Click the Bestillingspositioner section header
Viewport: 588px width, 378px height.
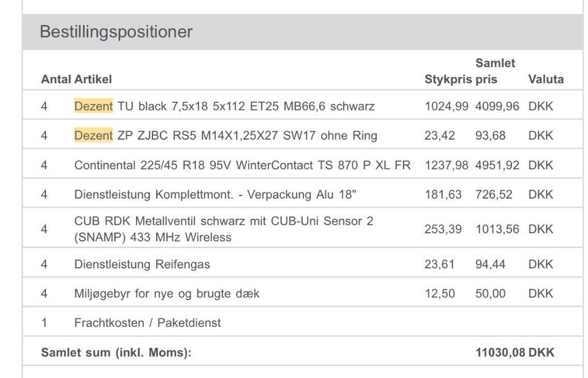coord(116,32)
